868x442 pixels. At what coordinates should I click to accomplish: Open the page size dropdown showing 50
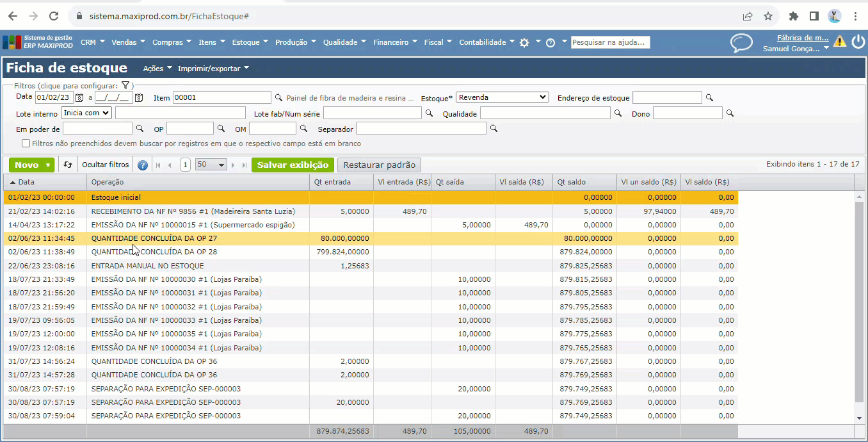[211, 165]
